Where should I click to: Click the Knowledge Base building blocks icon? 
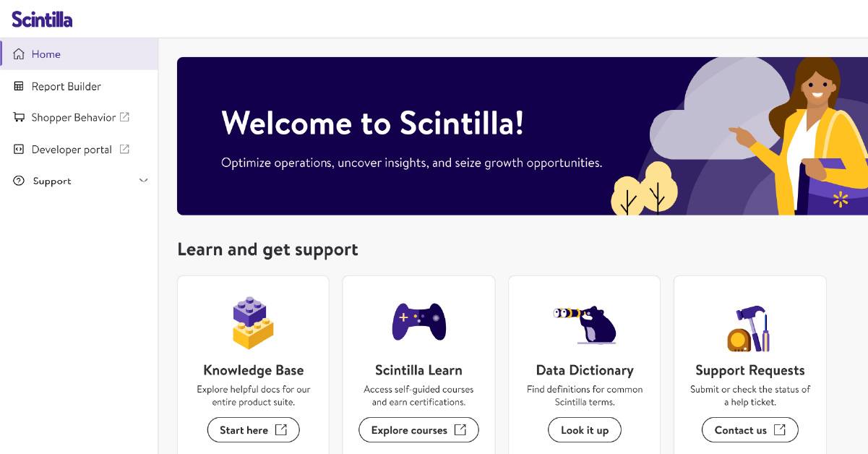pyautogui.click(x=253, y=322)
